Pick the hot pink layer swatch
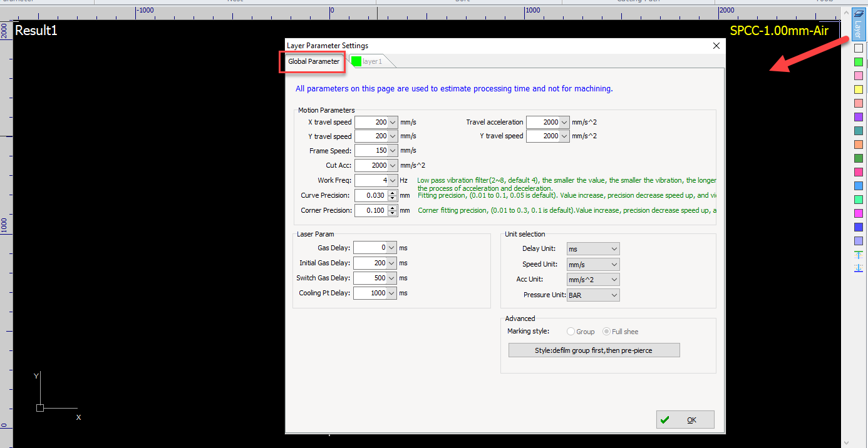The height and width of the screenshot is (448, 868). coord(859,172)
